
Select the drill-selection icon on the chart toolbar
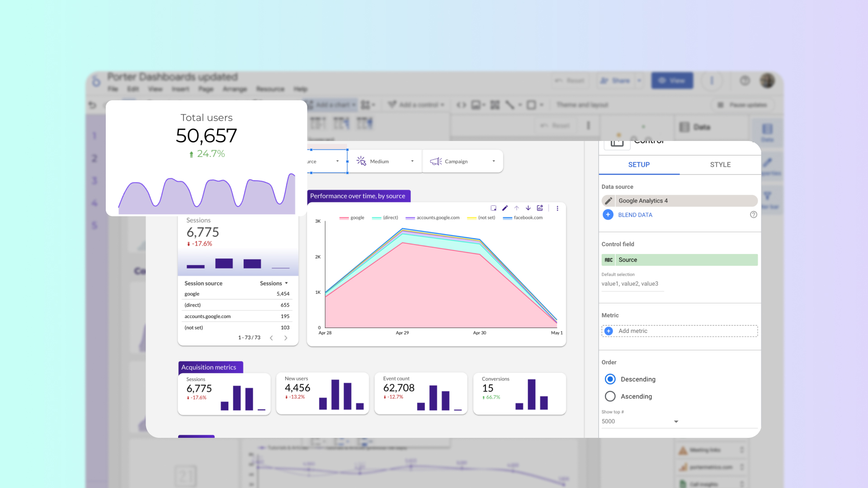[493, 208]
